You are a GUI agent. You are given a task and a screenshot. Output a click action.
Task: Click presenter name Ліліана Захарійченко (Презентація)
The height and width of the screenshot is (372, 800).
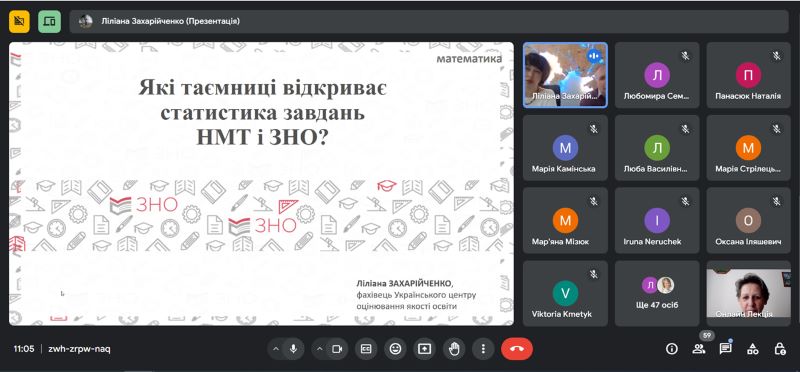point(170,21)
